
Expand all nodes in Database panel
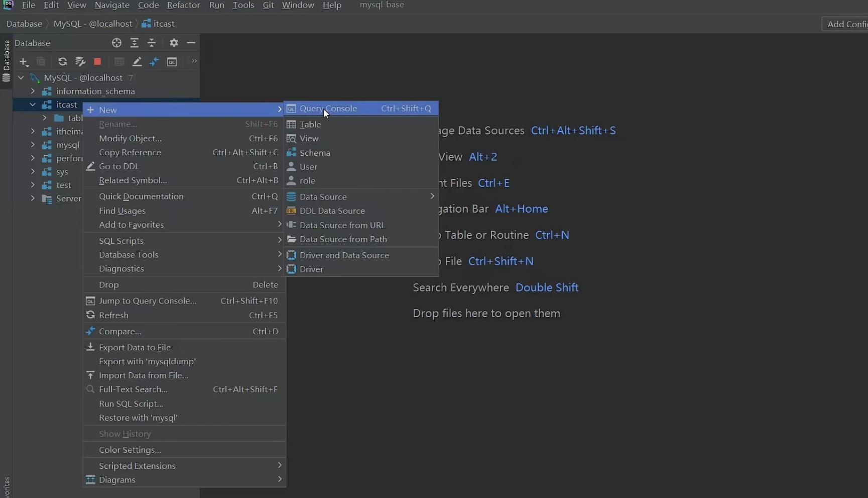(x=134, y=43)
